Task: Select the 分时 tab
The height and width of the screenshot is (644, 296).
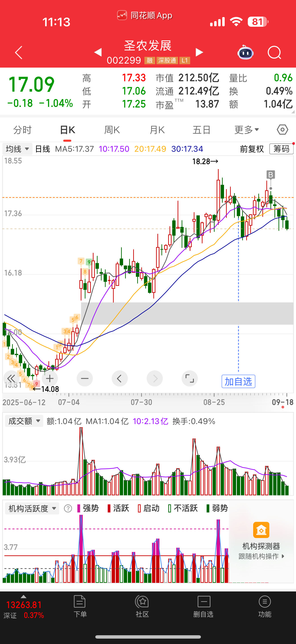Action: [22, 130]
